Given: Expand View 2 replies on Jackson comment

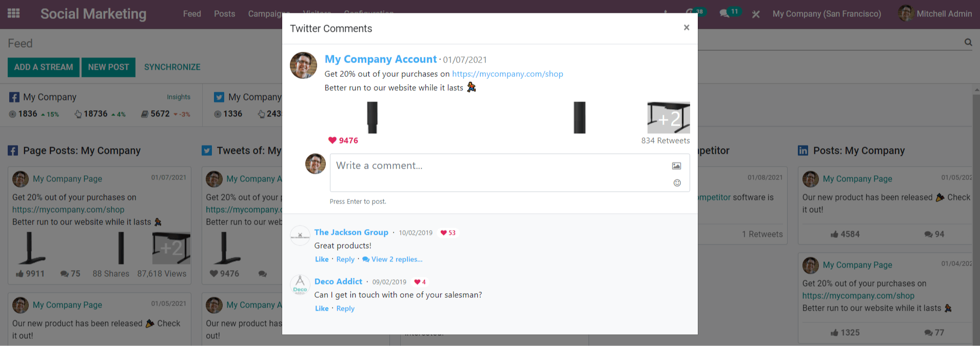Looking at the screenshot, I should pos(393,259).
